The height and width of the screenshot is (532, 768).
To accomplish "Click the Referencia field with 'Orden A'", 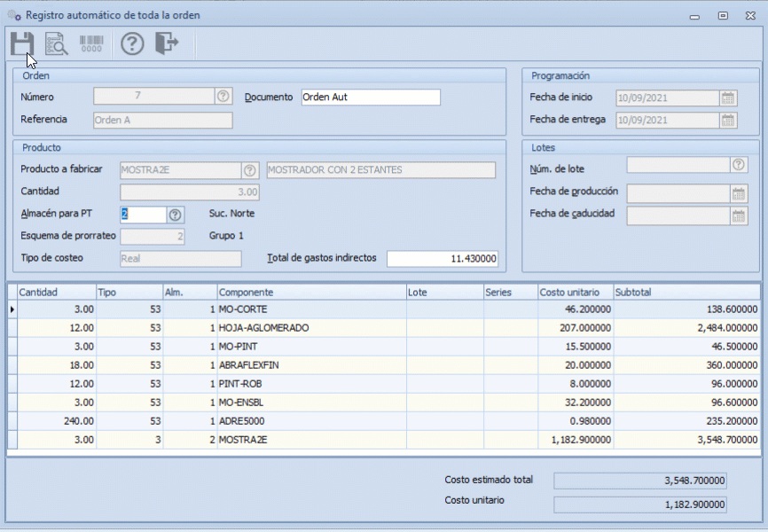I will coord(163,121).
